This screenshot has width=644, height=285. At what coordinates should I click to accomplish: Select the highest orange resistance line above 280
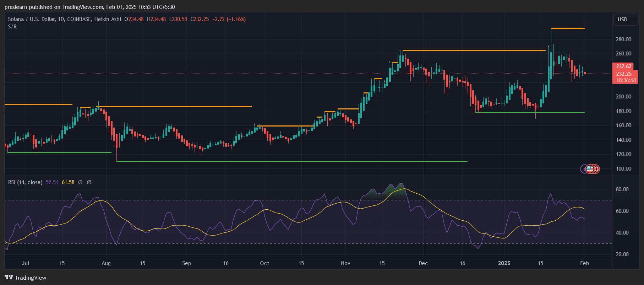[568, 28]
